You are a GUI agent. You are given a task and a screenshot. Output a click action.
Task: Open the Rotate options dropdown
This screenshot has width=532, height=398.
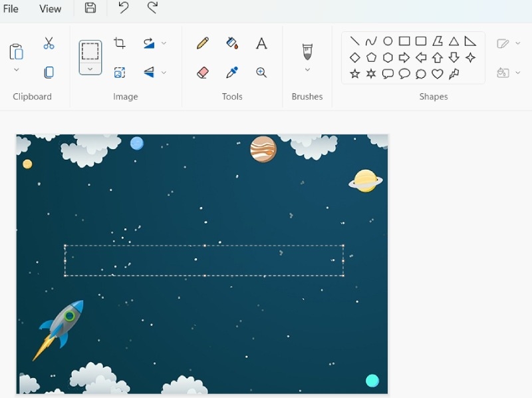click(x=164, y=43)
